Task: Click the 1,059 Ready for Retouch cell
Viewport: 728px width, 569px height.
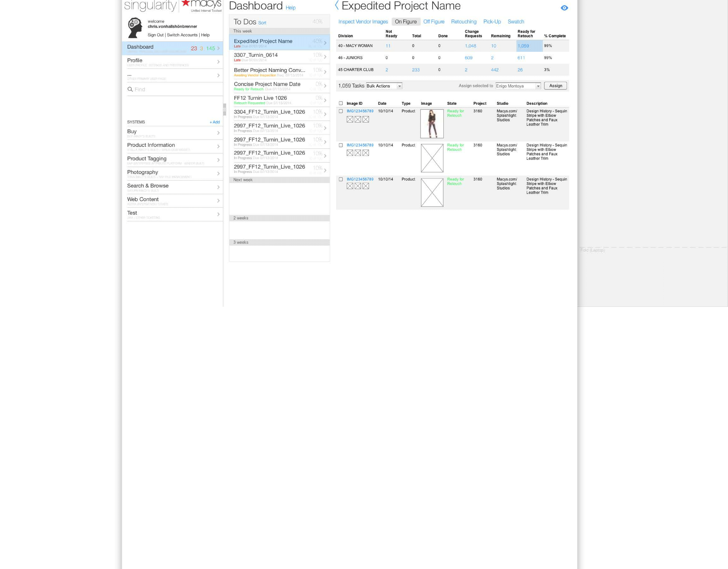Action: [x=529, y=46]
